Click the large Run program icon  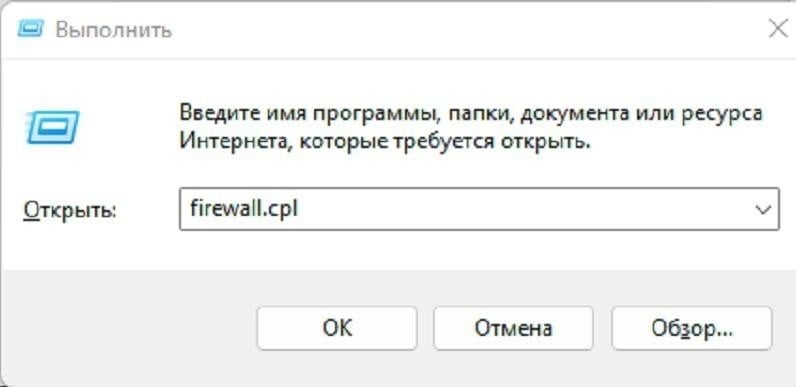(53, 127)
